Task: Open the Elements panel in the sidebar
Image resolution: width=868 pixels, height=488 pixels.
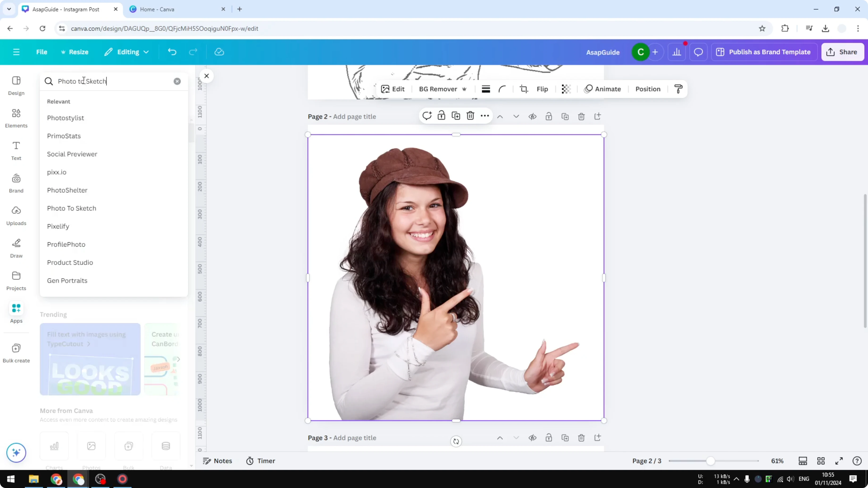Action: tap(16, 118)
